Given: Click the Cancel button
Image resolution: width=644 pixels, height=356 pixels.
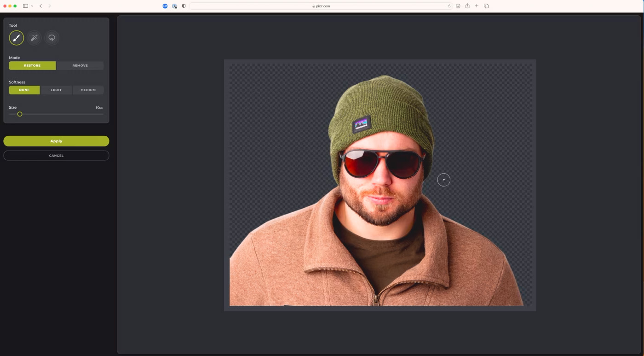Looking at the screenshot, I should [56, 156].
